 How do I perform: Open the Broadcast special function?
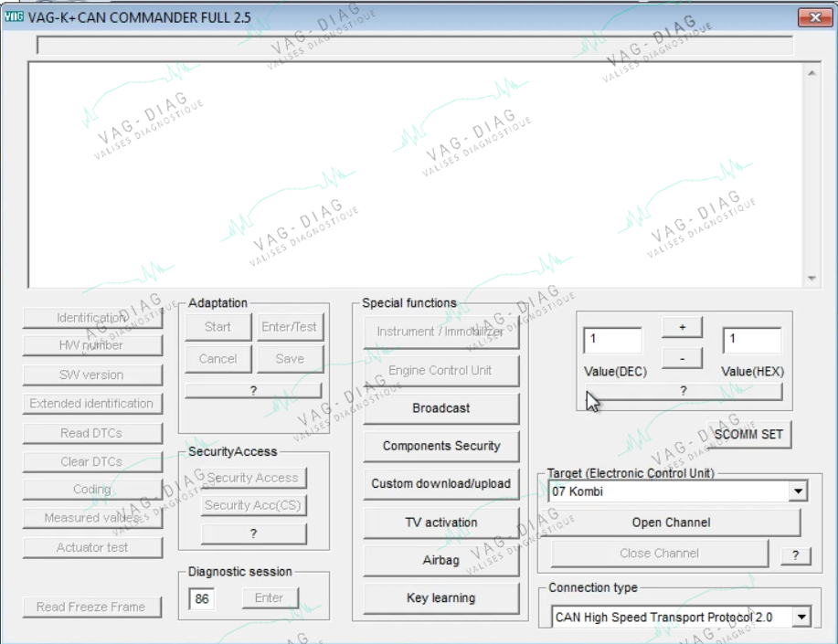click(440, 408)
